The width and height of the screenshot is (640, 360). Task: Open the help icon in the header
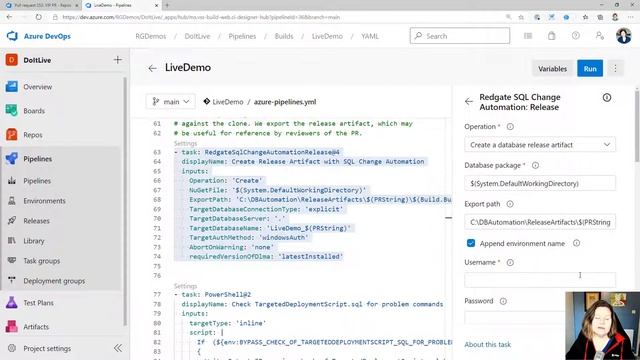pos(576,36)
